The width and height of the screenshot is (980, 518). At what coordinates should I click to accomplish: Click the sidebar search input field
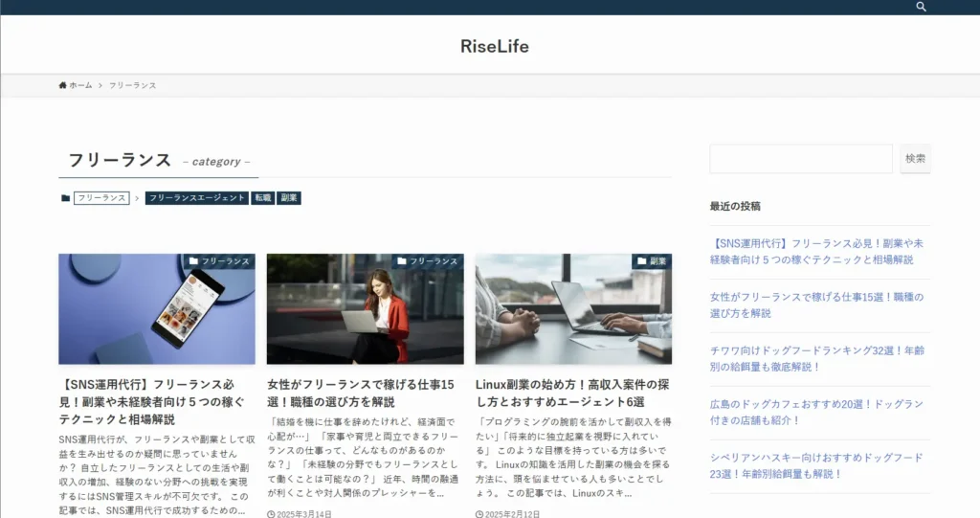801,159
